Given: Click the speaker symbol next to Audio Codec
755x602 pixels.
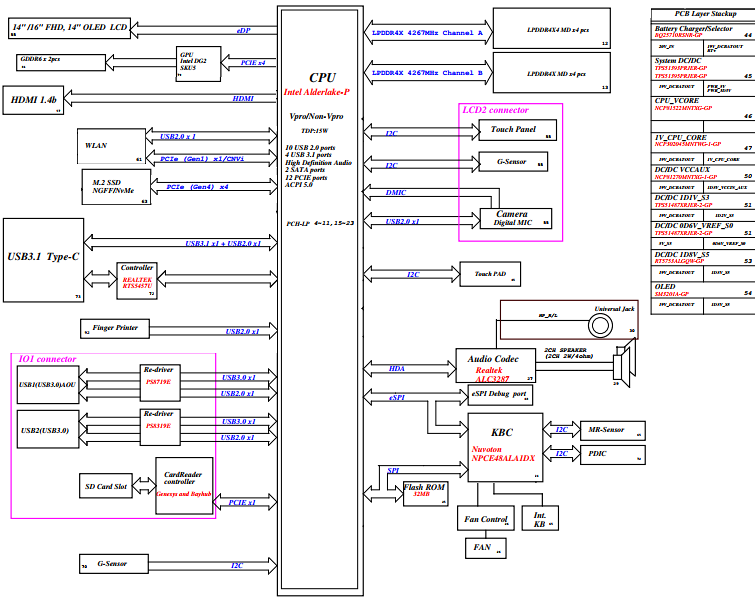Looking at the screenshot, I should point(625,364).
